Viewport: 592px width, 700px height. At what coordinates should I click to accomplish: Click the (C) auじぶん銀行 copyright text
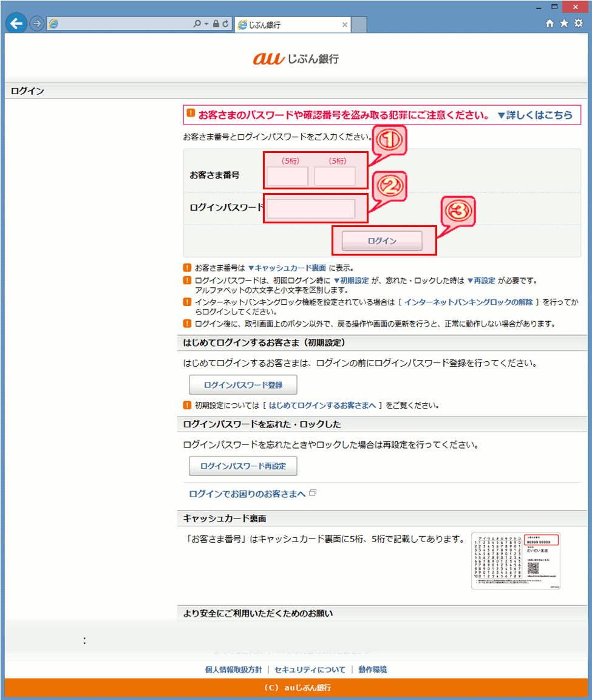tap(297, 687)
